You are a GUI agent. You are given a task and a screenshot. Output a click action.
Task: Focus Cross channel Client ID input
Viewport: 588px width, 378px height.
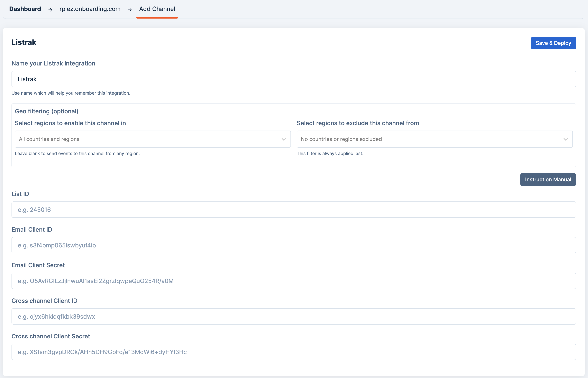pyautogui.click(x=293, y=316)
